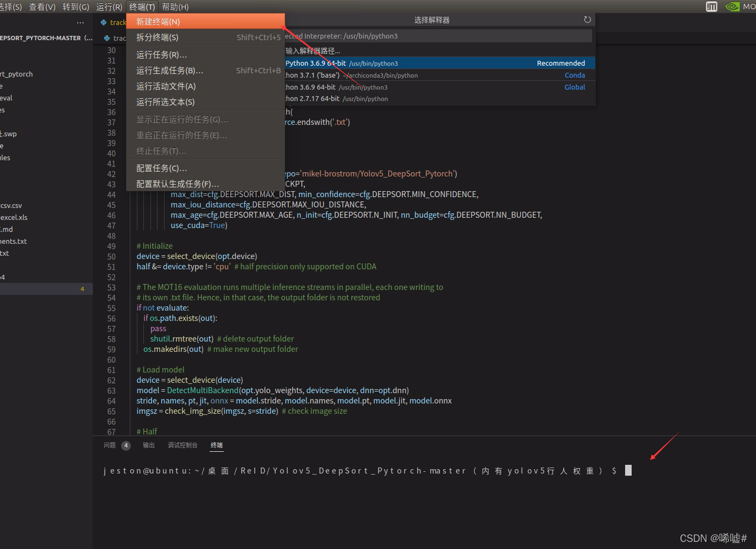Switch to the 终端 panel tab

[217, 445]
